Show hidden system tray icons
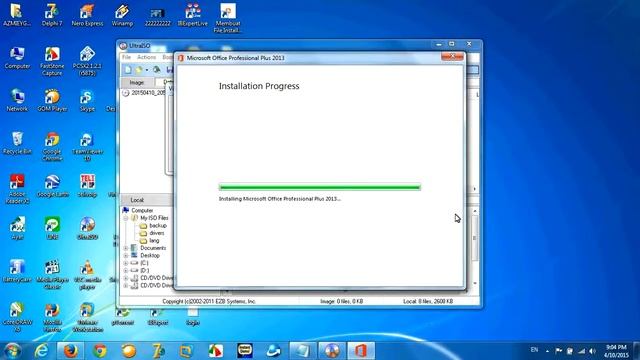Image resolution: width=640 pixels, height=360 pixels. (x=547, y=351)
